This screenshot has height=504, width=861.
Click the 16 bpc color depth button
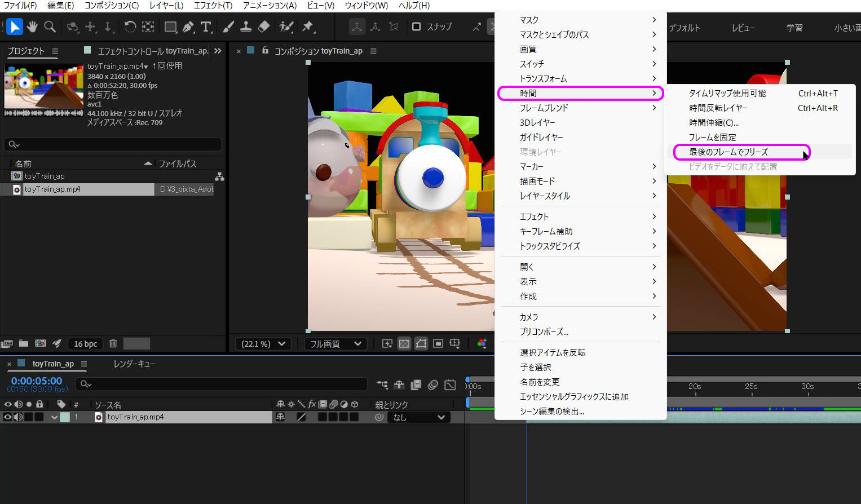85,343
